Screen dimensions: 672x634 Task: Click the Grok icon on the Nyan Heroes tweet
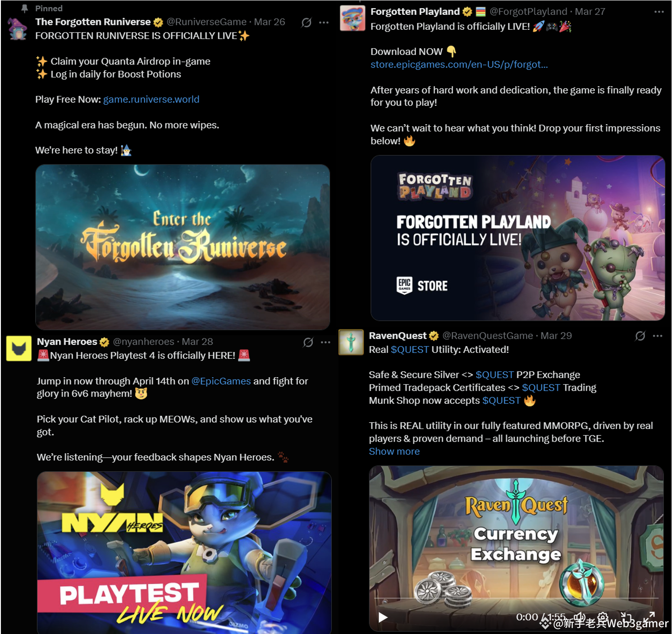point(308,342)
